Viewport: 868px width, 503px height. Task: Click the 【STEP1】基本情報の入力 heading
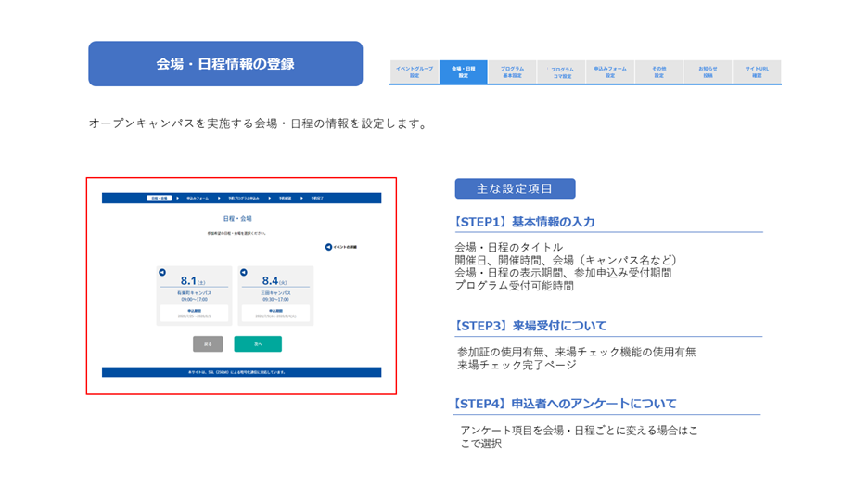coord(524,222)
